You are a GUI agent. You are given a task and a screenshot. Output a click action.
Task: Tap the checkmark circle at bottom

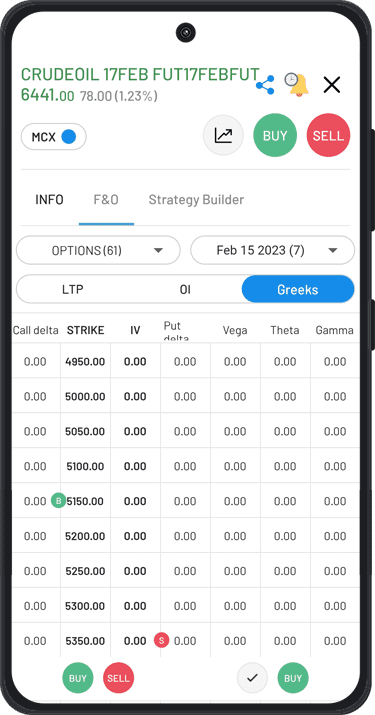tap(252, 678)
